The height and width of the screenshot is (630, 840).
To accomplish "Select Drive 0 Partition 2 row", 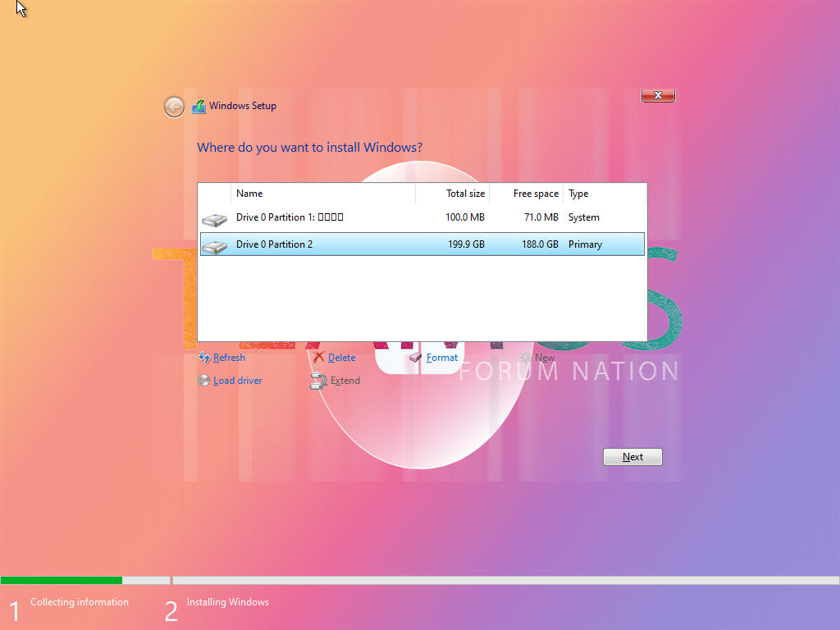I will (422, 244).
